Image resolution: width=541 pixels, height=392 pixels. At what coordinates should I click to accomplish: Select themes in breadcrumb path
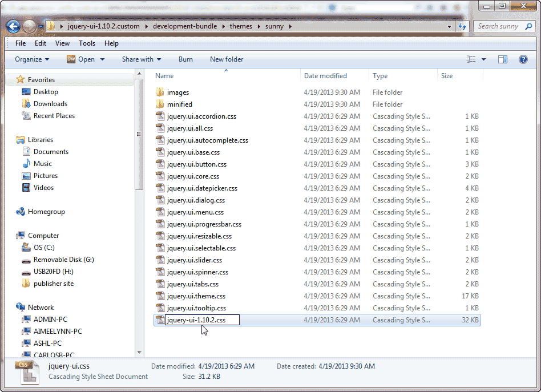coord(241,26)
